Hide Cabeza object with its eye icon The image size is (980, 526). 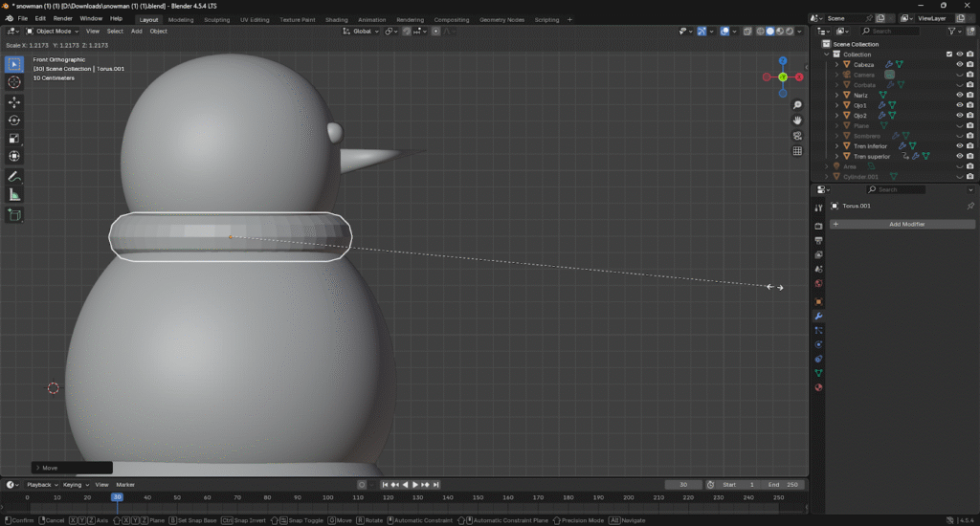[x=959, y=65]
